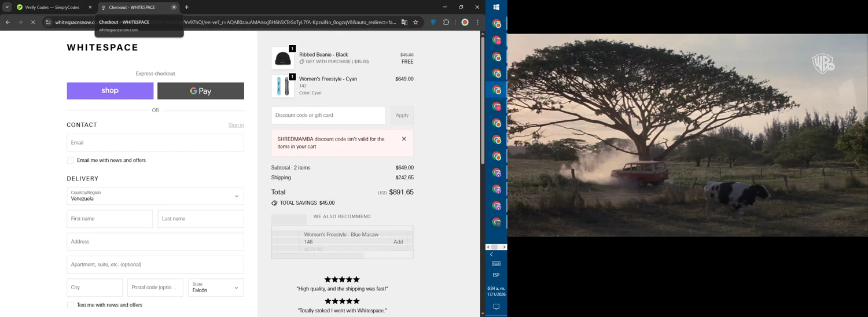This screenshot has width=868, height=317.
Task: Click the highlighted active Chrome taskbar icon
Action: 496,90
